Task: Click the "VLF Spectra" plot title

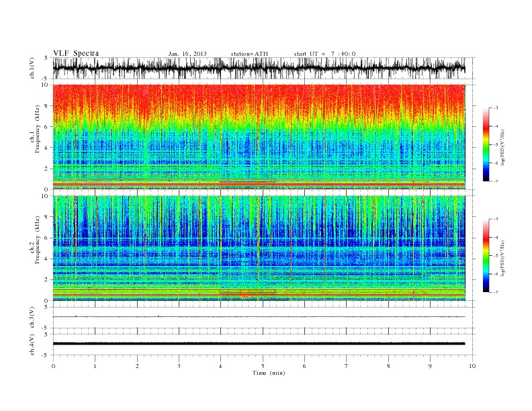Action: pyautogui.click(x=76, y=53)
